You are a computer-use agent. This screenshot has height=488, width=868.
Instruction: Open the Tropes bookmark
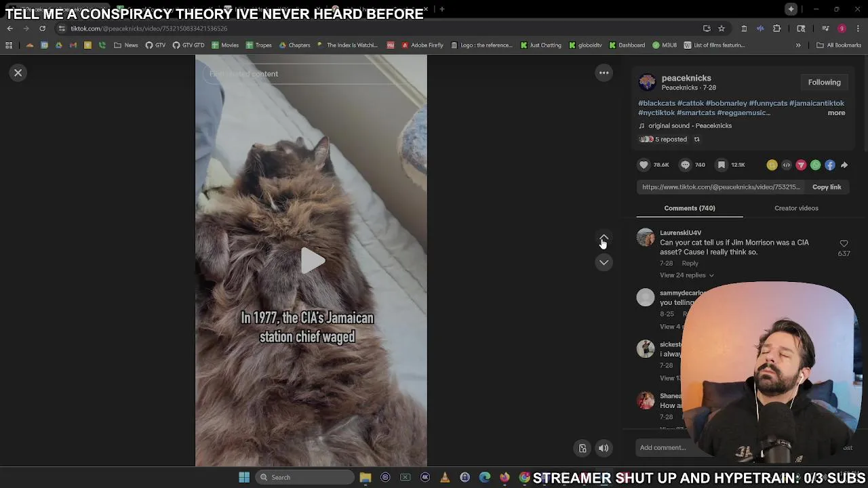pos(258,45)
